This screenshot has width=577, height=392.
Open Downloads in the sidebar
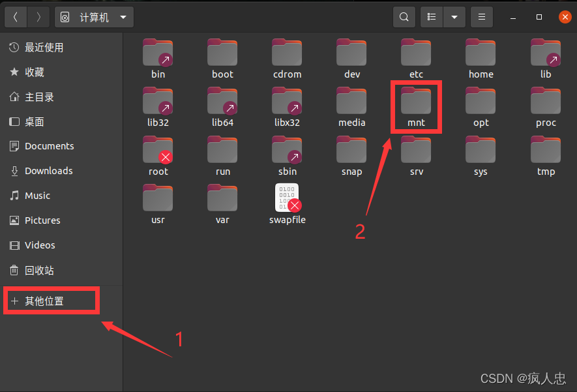(61, 171)
